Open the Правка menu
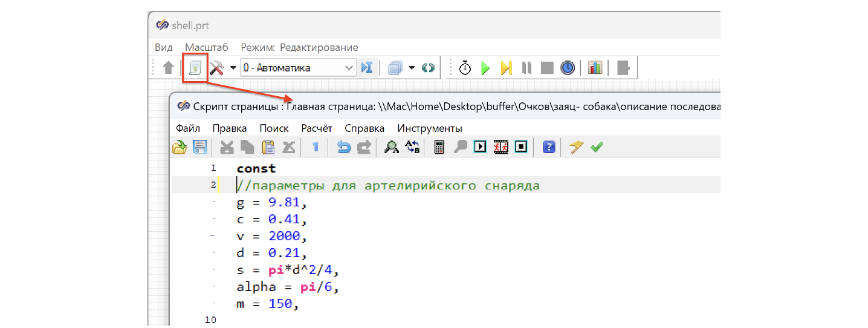 [x=230, y=128]
